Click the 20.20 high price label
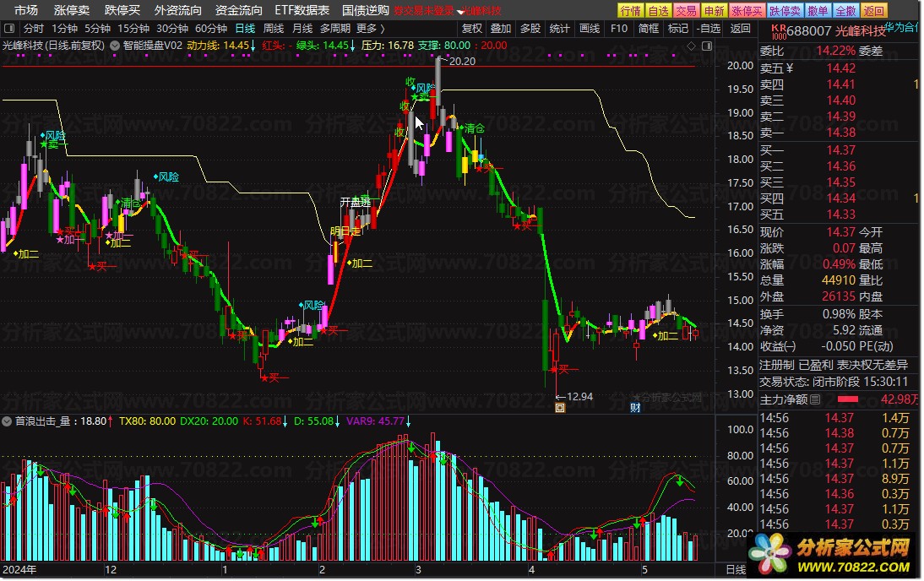Image resolution: width=924 pixels, height=581 pixels. tap(462, 62)
